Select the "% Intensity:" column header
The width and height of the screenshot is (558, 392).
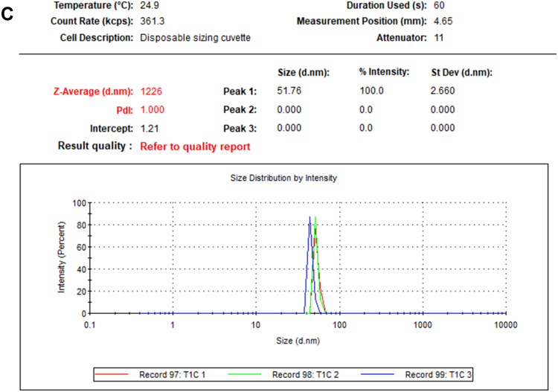pyautogui.click(x=385, y=72)
